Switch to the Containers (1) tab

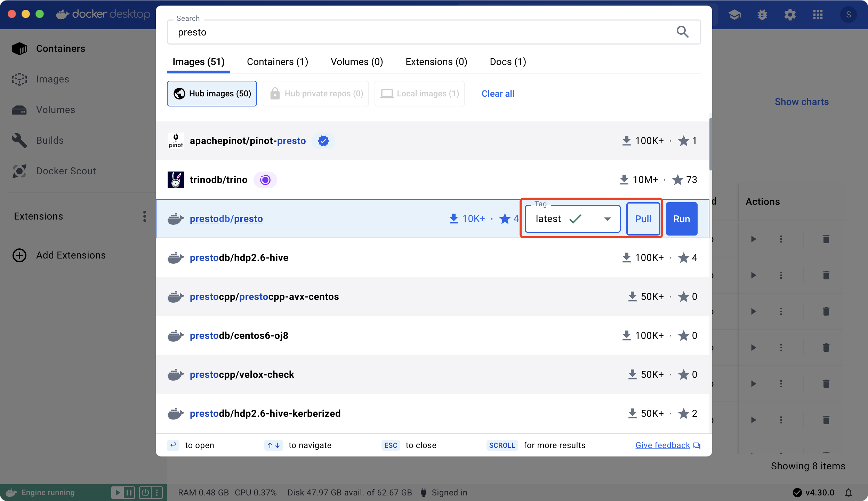click(x=278, y=62)
